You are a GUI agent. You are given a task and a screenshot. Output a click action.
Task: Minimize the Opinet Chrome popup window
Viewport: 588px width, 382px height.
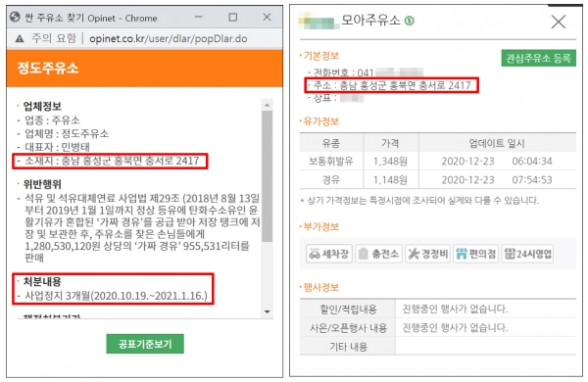pyautogui.click(x=199, y=17)
